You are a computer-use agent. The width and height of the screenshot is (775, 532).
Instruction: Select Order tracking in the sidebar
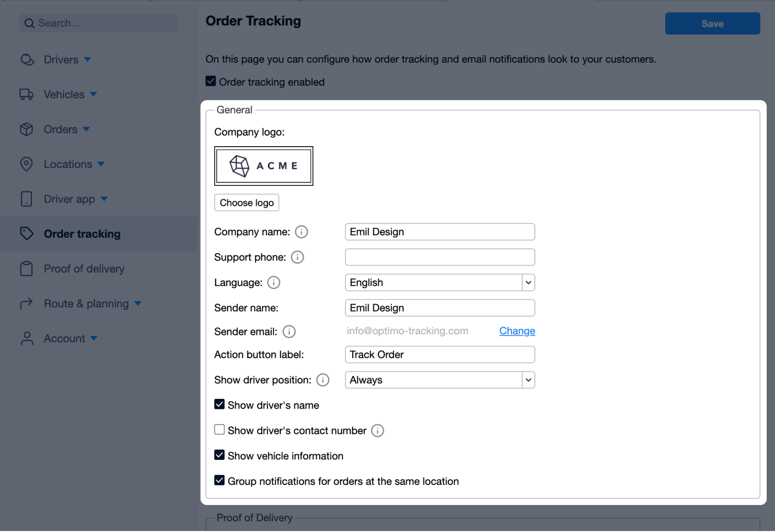(82, 234)
